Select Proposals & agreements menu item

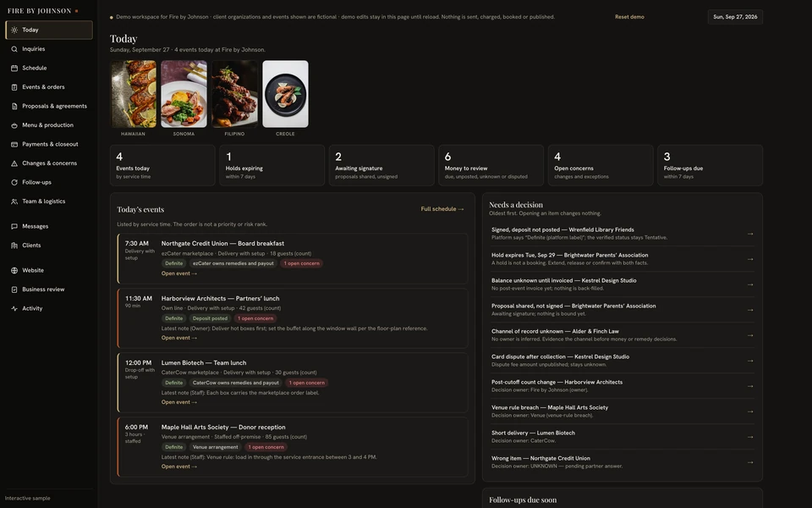[x=49, y=107]
